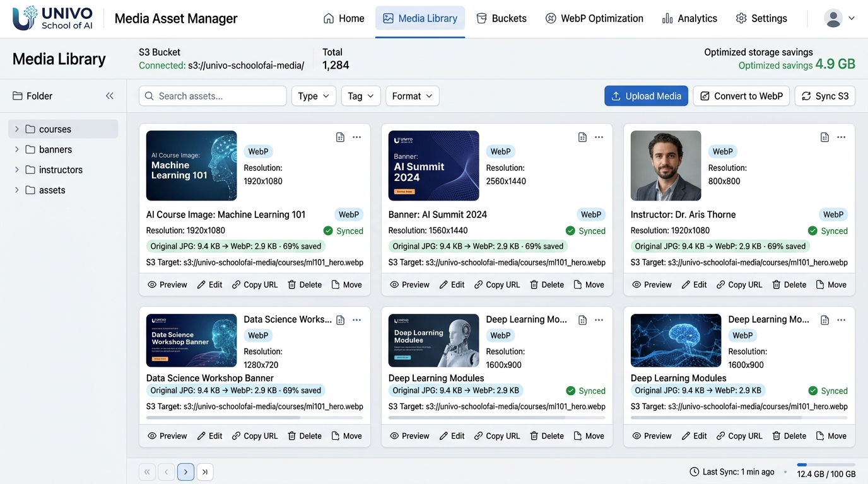This screenshot has width=868, height=484.
Task: Click document icon on Dr. Aris Thorne card
Action: coord(824,137)
